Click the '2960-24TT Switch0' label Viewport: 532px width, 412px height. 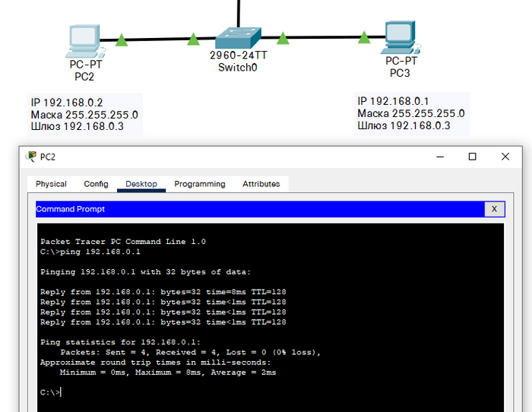(x=238, y=62)
